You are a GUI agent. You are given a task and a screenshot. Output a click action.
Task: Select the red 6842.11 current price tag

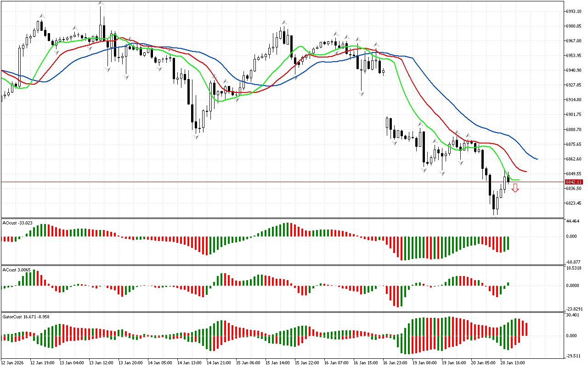pos(573,182)
